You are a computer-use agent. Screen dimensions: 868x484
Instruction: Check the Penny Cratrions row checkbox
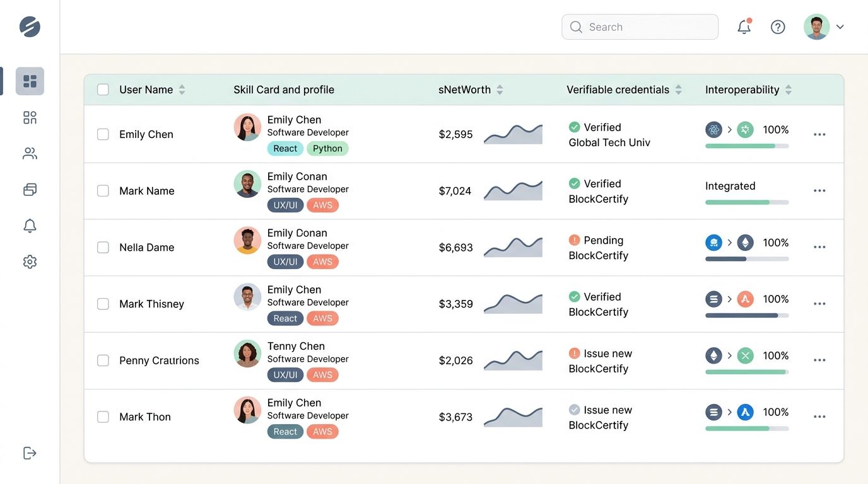(x=103, y=360)
